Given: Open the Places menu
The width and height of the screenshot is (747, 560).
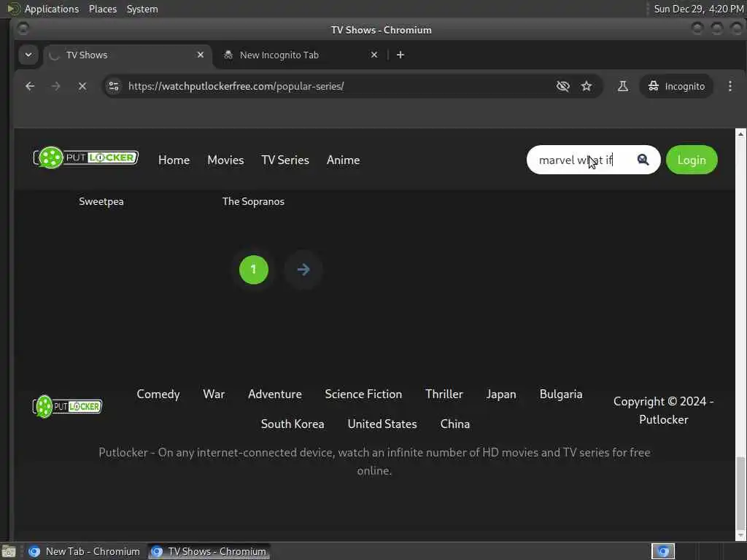Looking at the screenshot, I should [102, 9].
